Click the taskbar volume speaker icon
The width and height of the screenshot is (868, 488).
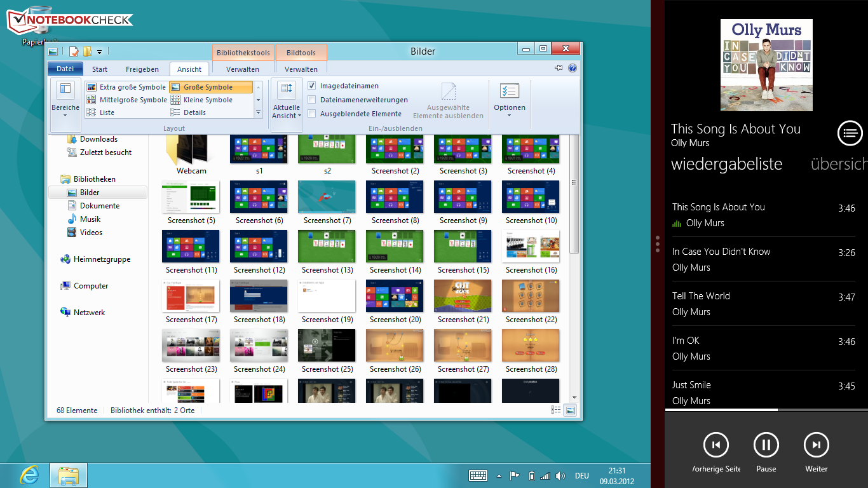point(560,475)
